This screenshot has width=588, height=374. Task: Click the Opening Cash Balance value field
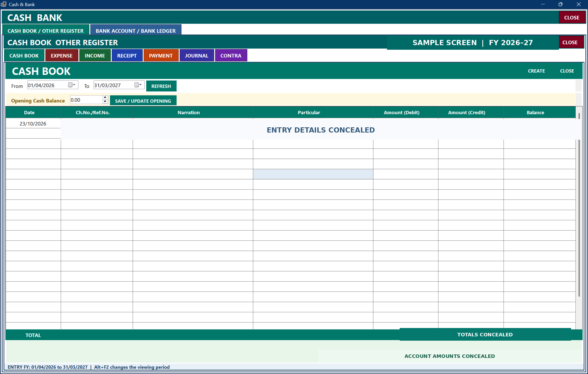[86, 100]
